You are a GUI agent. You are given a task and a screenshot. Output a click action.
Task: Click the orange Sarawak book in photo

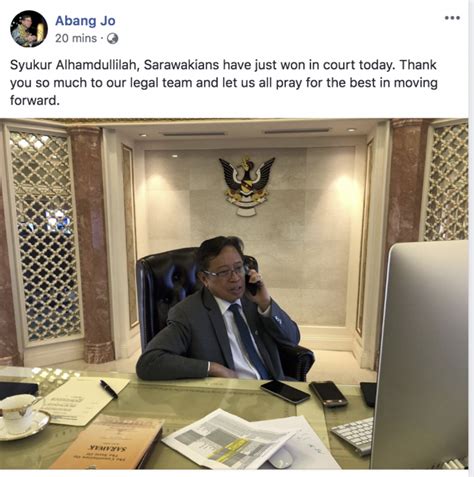[x=107, y=443]
